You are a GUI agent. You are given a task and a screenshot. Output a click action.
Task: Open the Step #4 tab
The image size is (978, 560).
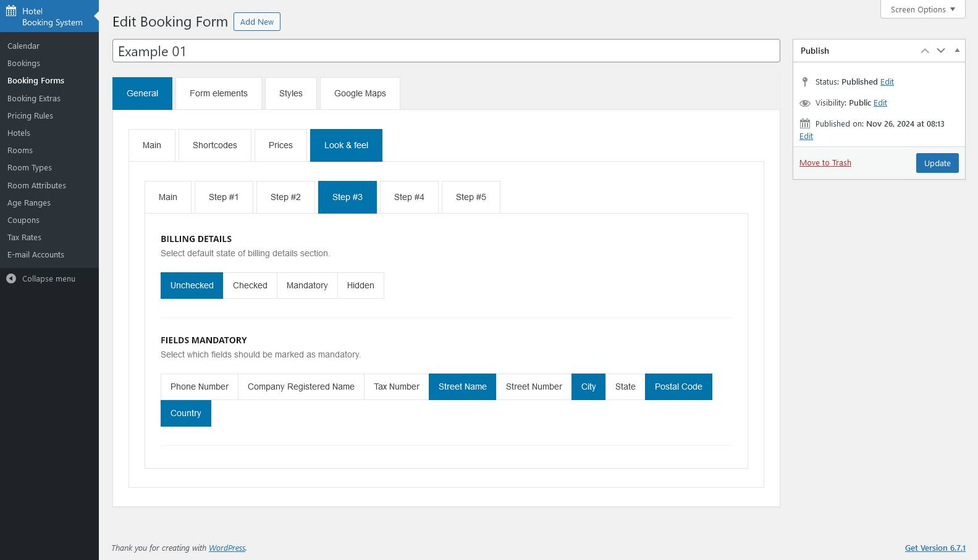point(409,197)
